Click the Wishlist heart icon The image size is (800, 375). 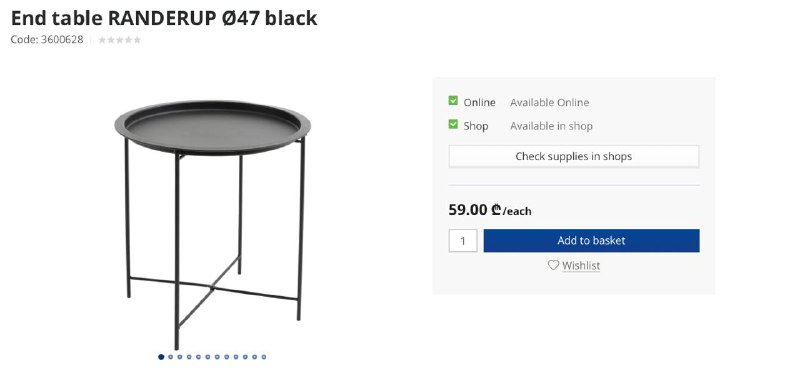pos(554,265)
